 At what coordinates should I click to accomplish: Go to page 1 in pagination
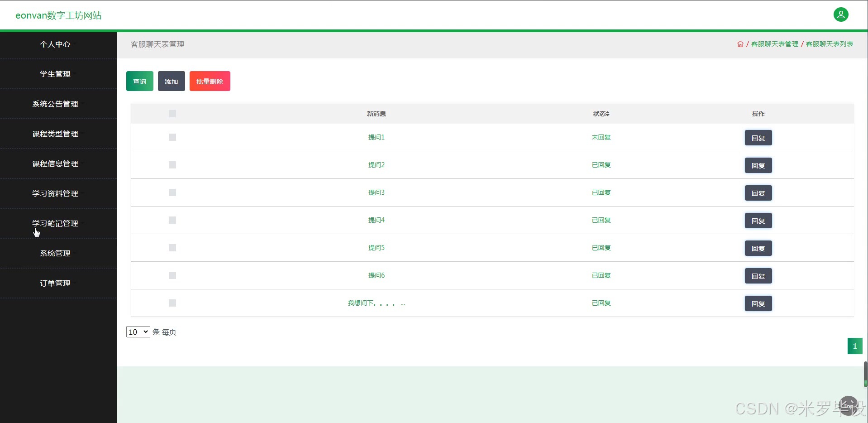coord(855,346)
